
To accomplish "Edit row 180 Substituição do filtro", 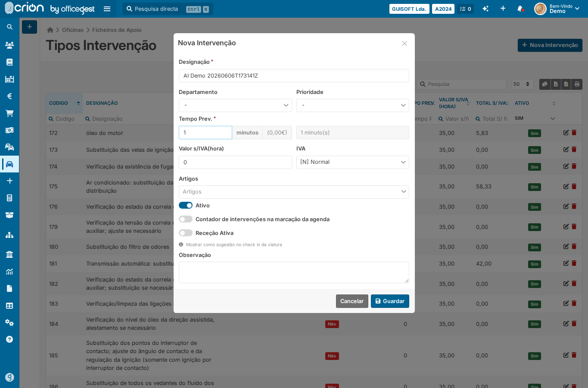I will pos(566,247).
